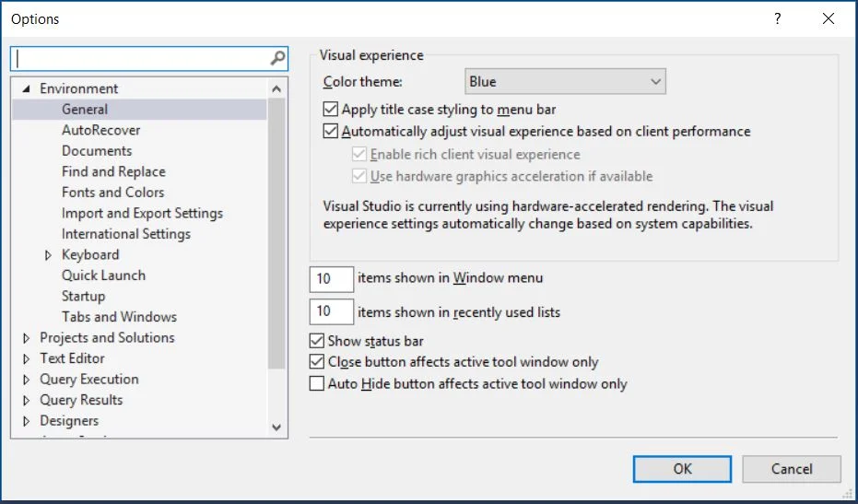This screenshot has width=858, height=504.
Task: Toggle automatically adjust visual experience checkbox
Action: (x=331, y=132)
